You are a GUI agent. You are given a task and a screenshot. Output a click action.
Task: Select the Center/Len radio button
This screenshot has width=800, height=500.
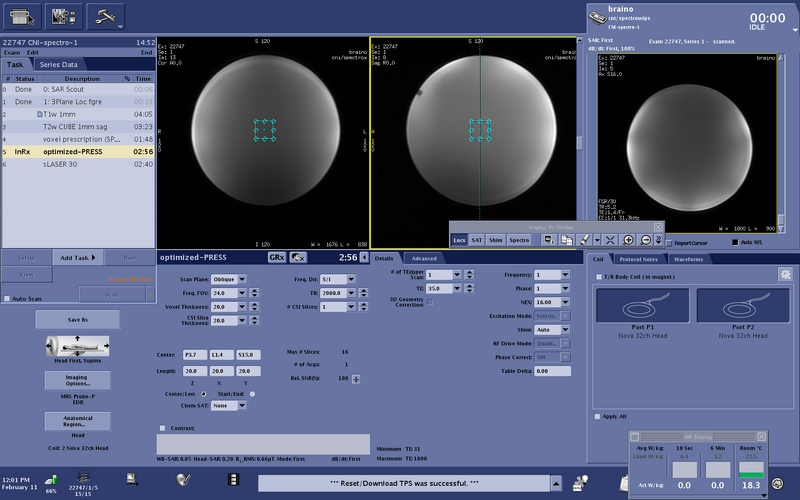(x=204, y=394)
